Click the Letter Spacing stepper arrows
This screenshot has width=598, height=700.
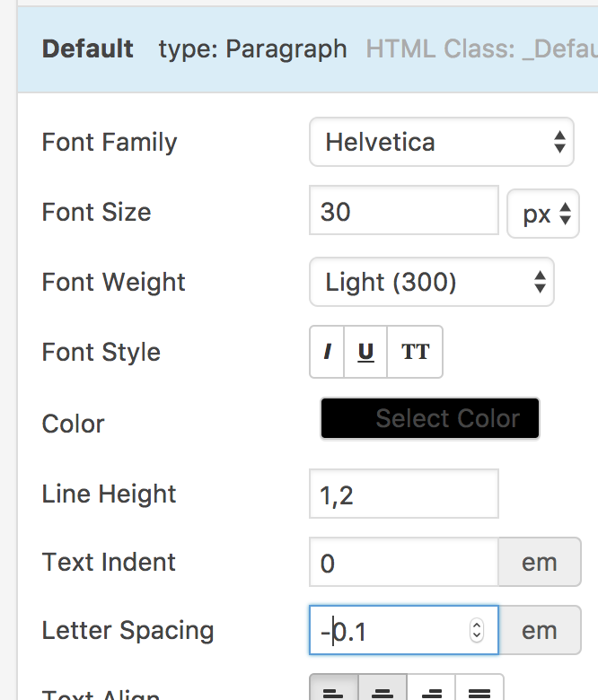[x=477, y=631]
